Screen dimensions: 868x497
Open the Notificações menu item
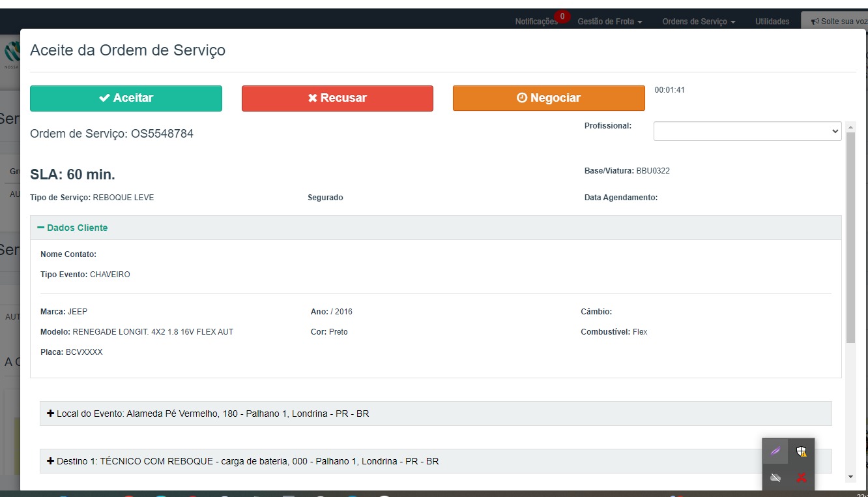click(536, 22)
